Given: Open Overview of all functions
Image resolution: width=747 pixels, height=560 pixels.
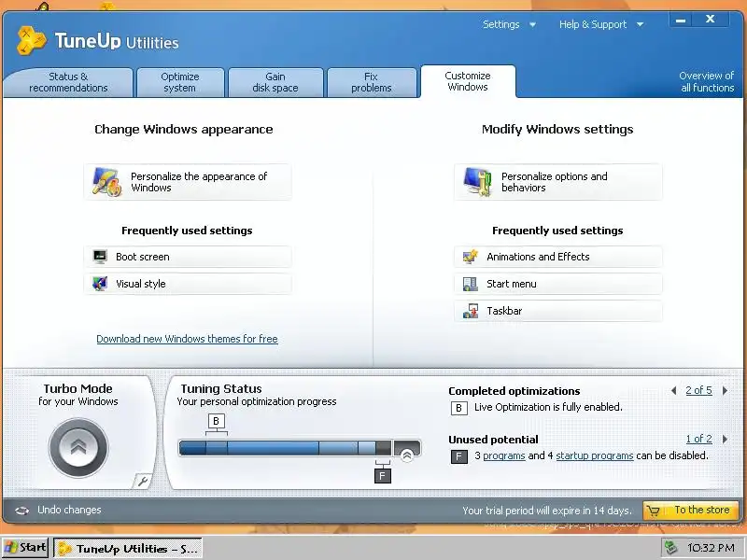Looking at the screenshot, I should click(x=707, y=81).
